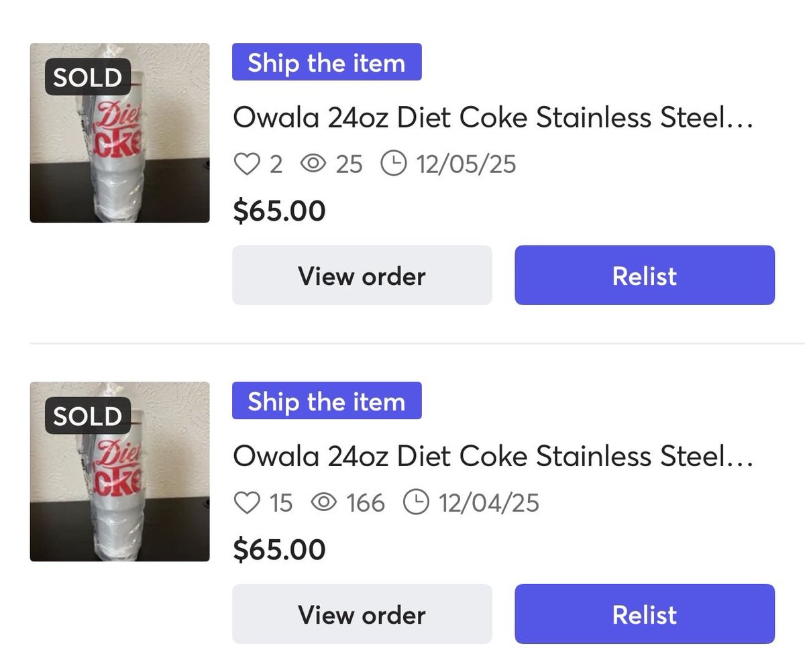
Task: Click the $65.00 price on the first listing
Action: click(x=279, y=211)
